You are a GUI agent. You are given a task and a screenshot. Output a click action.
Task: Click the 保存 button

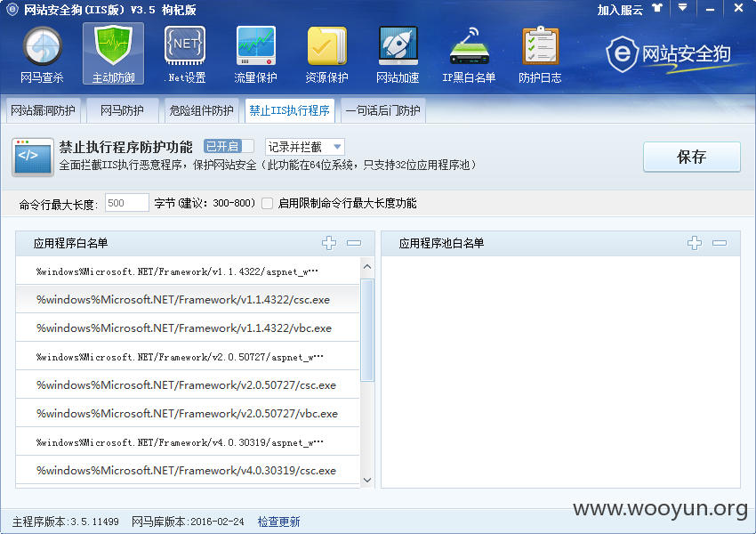691,157
